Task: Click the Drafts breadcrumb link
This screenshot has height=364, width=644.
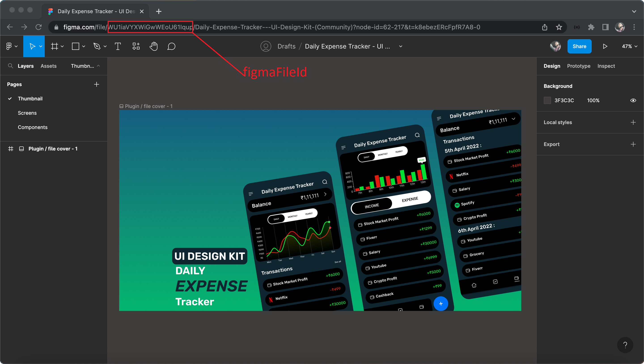Action: 286,46
